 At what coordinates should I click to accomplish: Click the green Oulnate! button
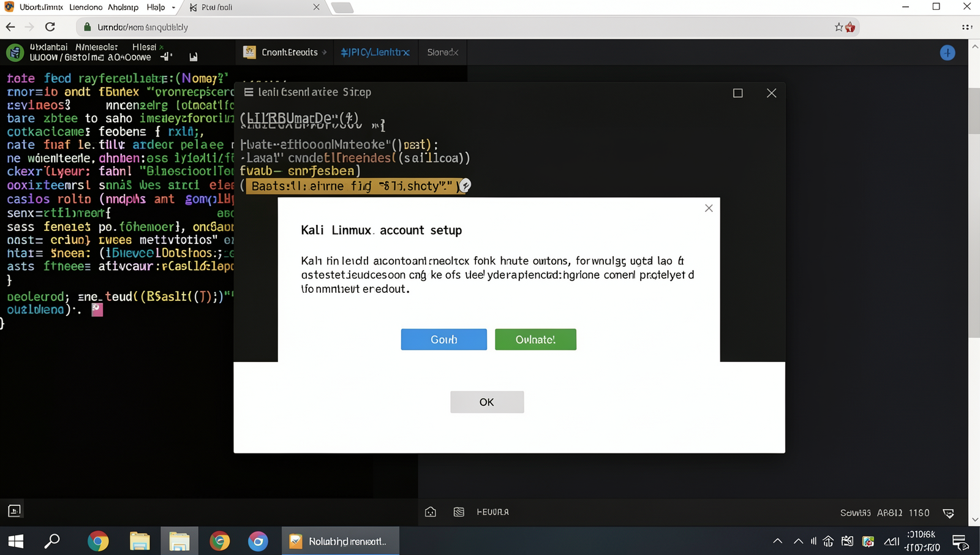coord(535,339)
